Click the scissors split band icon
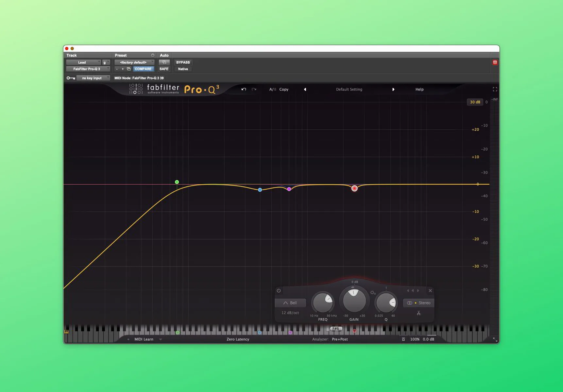 (x=418, y=313)
